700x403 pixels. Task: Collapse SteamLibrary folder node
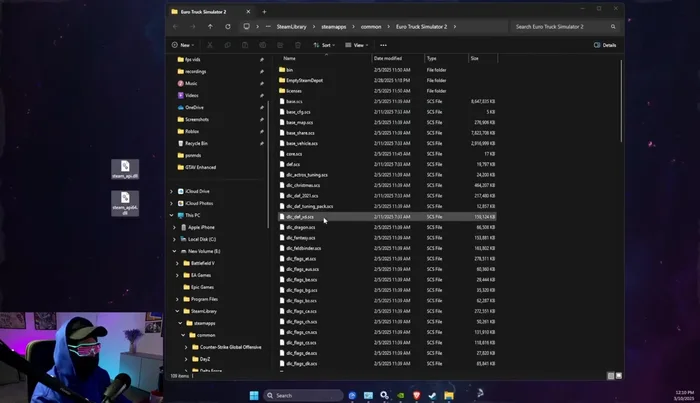tap(178, 311)
